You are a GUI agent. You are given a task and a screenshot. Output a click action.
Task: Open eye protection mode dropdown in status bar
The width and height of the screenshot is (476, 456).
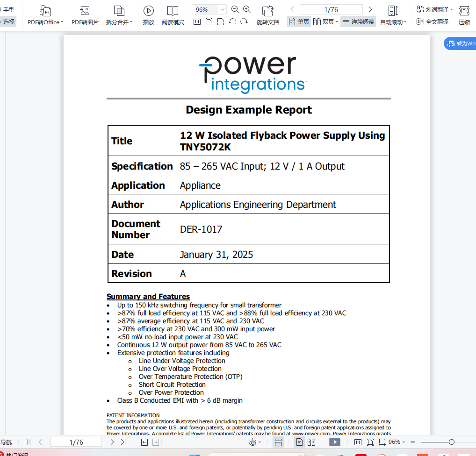(260, 442)
